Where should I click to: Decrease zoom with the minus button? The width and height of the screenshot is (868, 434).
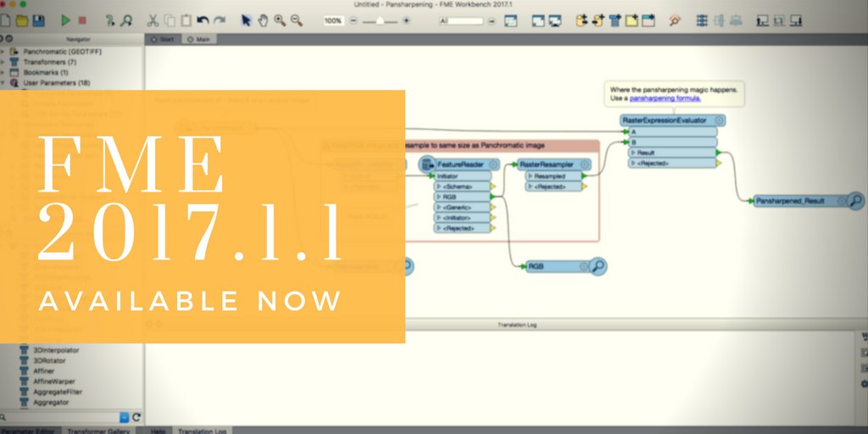coord(353,21)
